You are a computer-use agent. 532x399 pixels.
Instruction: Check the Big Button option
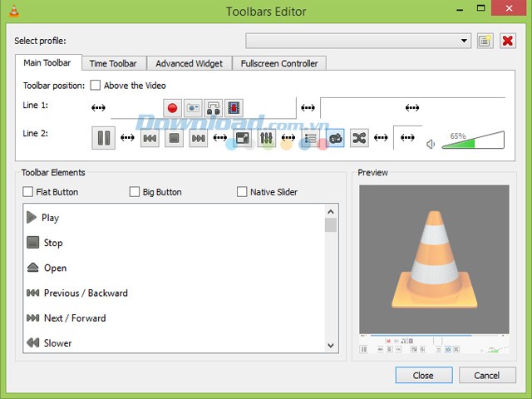135,192
